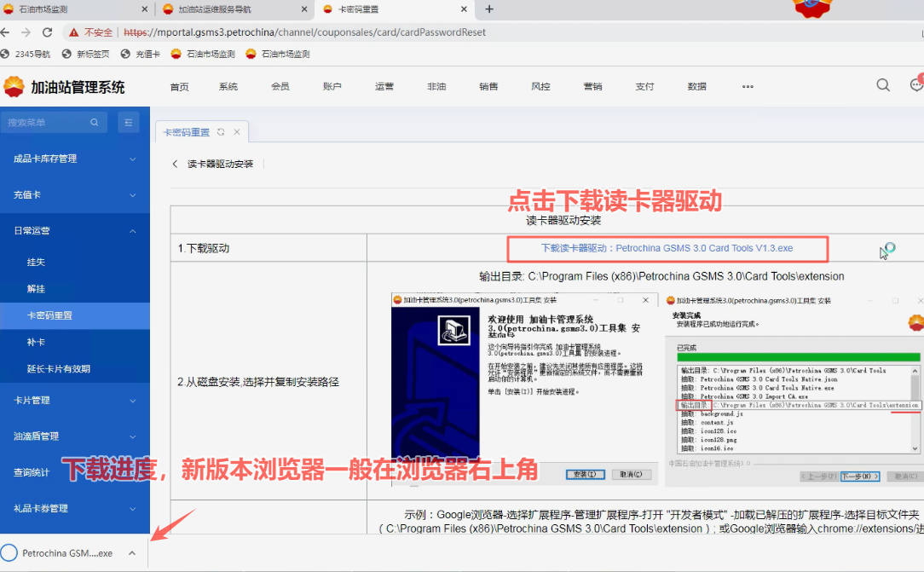Open the 会员 top menu
Image resolution: width=924 pixels, height=572 pixels.
coord(280,87)
